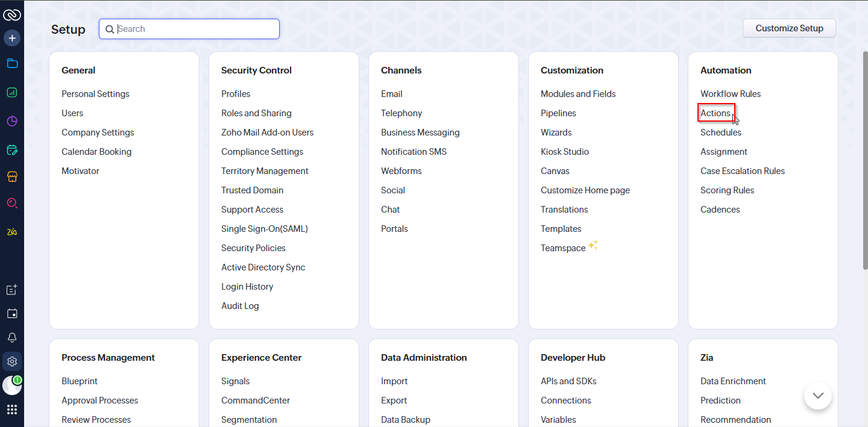Select Modules and Fields under Customization

click(578, 94)
